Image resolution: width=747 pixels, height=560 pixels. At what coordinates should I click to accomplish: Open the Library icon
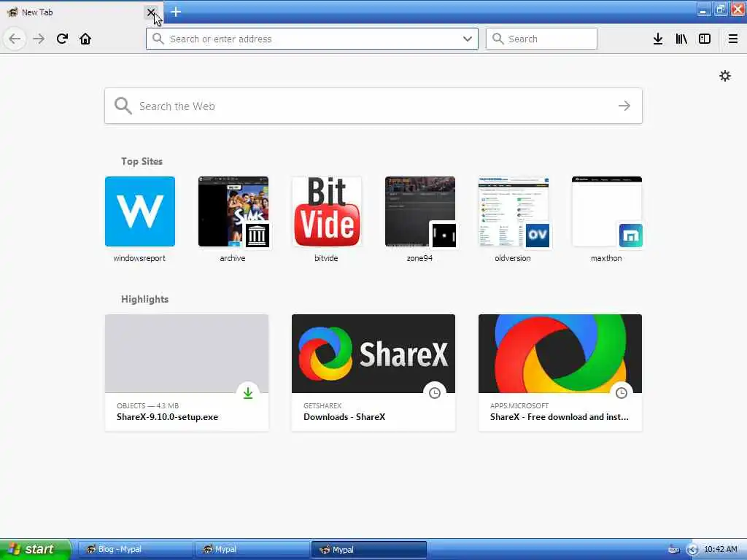coord(681,39)
